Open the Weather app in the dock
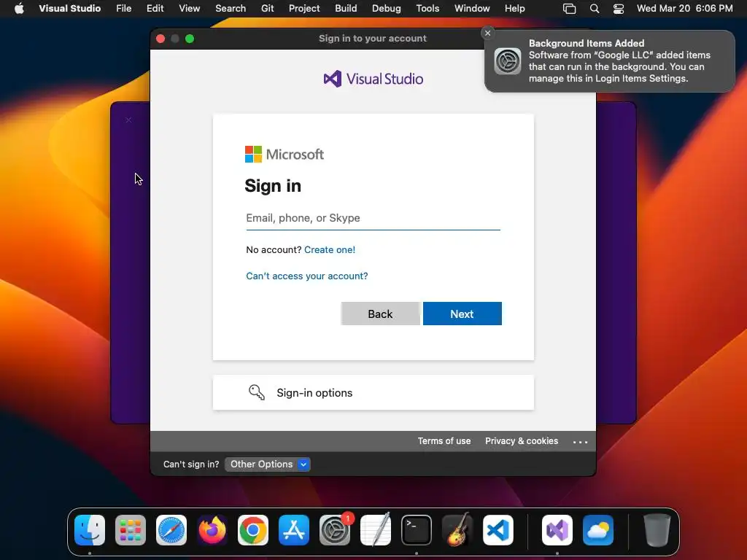The width and height of the screenshot is (747, 560). [598, 530]
